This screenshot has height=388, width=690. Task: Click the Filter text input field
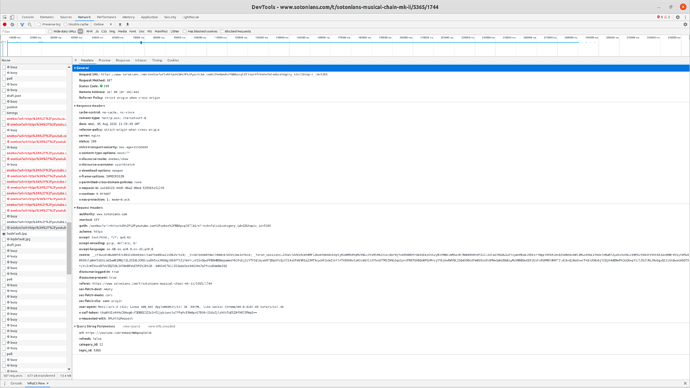tap(23, 32)
